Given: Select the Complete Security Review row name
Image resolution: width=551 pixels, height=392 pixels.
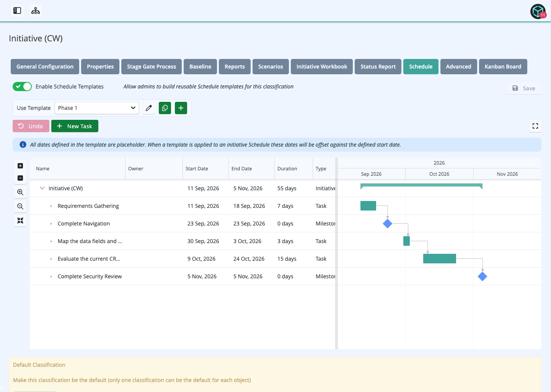Looking at the screenshot, I should click(x=90, y=276).
